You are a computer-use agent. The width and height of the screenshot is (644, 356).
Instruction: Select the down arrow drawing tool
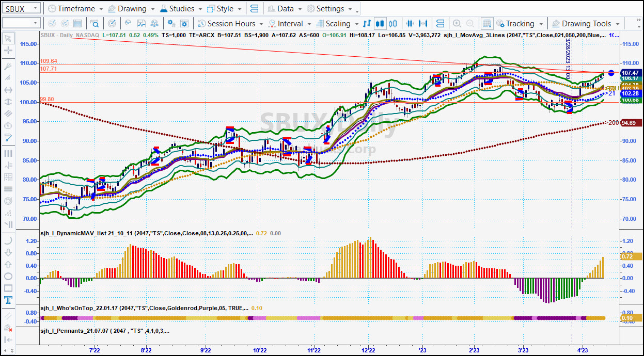click(8, 252)
